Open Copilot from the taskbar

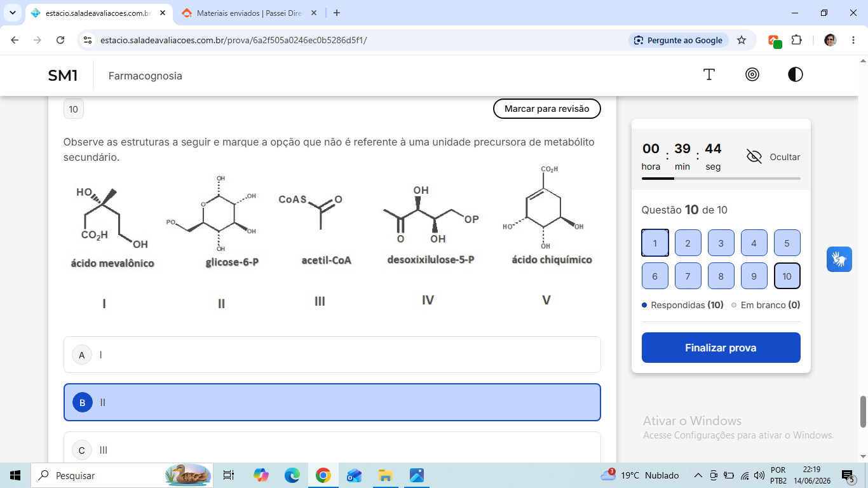261,475
